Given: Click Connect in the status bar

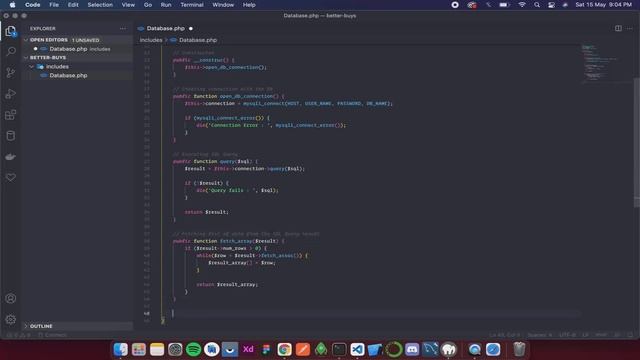Looking at the screenshot, I should pyautogui.click(x=52, y=335).
